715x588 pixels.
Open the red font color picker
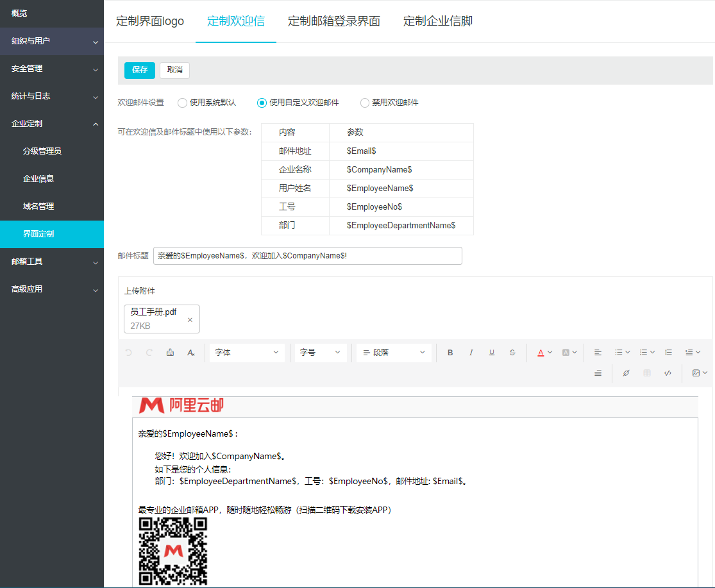[541, 353]
